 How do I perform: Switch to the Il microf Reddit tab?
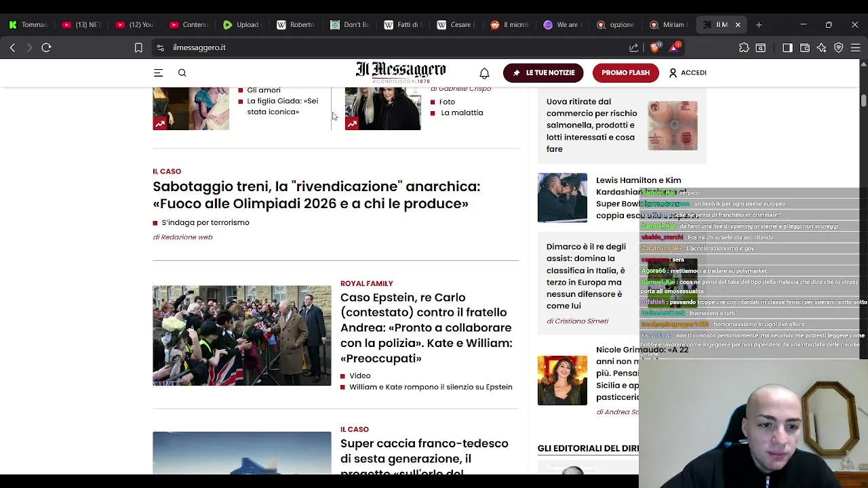[510, 24]
